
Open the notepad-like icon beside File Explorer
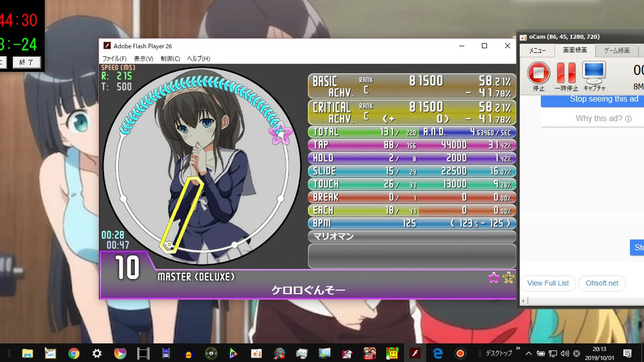click(50, 353)
